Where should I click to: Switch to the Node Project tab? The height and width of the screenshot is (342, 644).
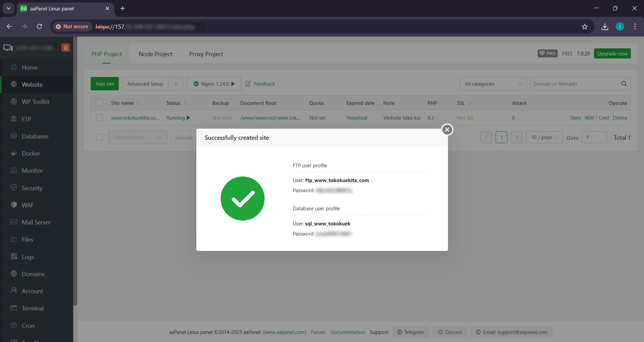pos(155,54)
